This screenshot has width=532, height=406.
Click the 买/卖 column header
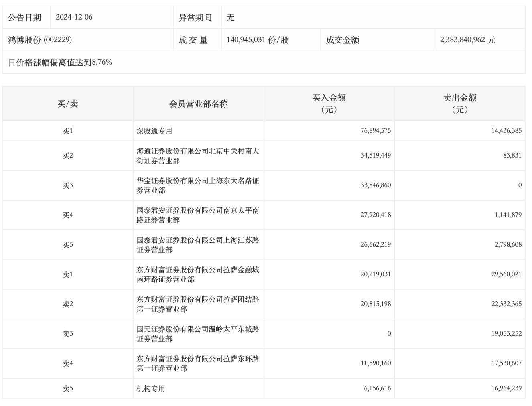click(x=68, y=104)
